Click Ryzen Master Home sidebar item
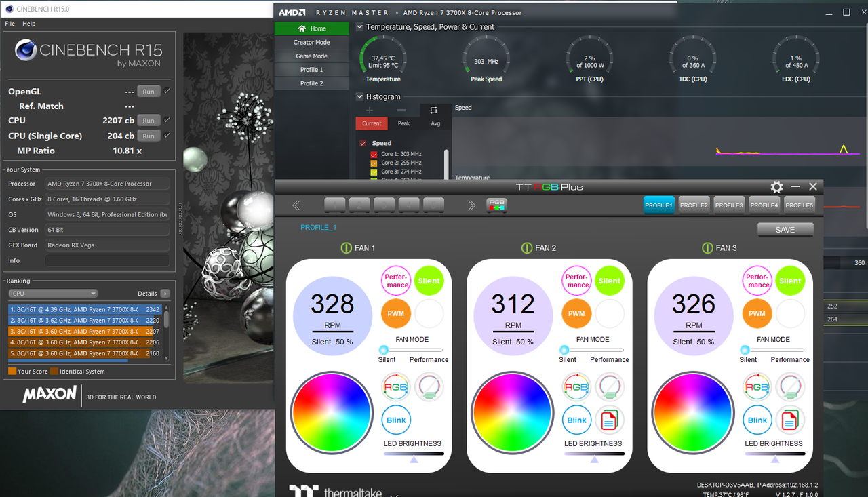The image size is (868, 497). click(x=312, y=28)
